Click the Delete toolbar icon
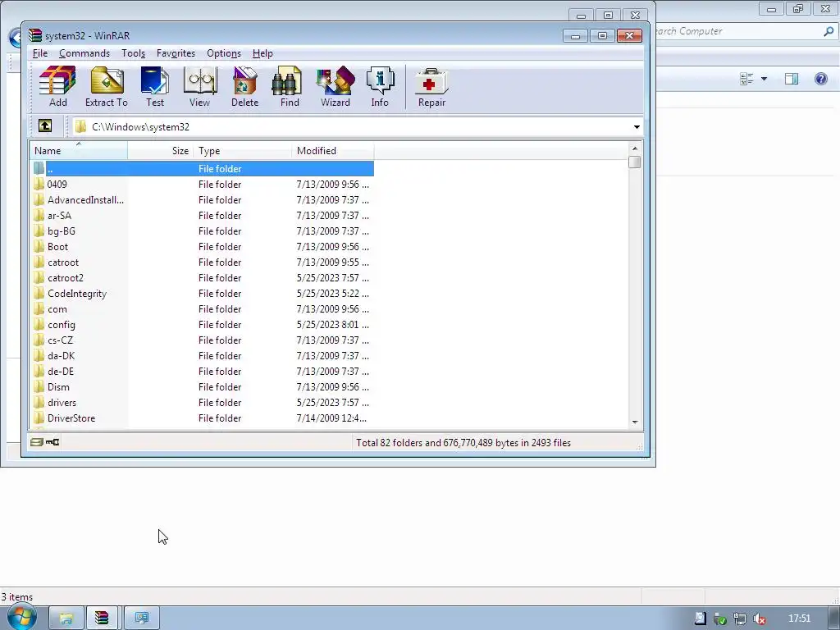This screenshot has width=840, height=630. click(244, 87)
